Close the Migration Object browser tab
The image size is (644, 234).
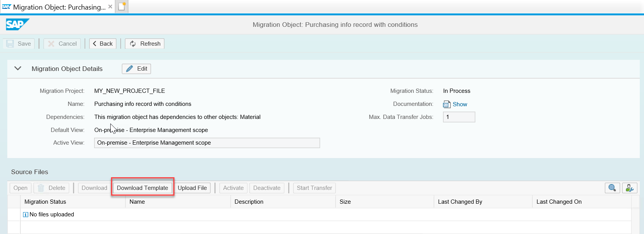click(x=110, y=7)
